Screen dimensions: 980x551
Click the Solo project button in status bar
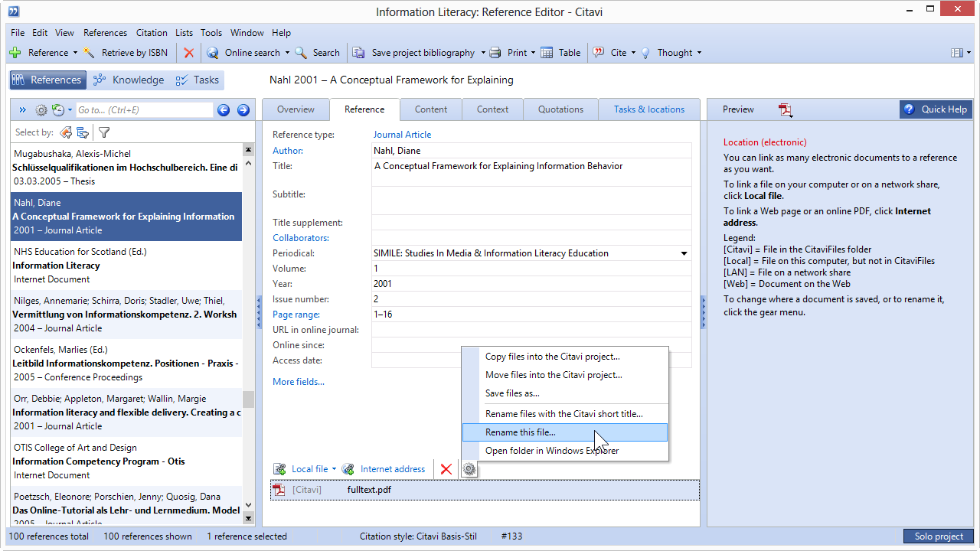click(x=939, y=536)
